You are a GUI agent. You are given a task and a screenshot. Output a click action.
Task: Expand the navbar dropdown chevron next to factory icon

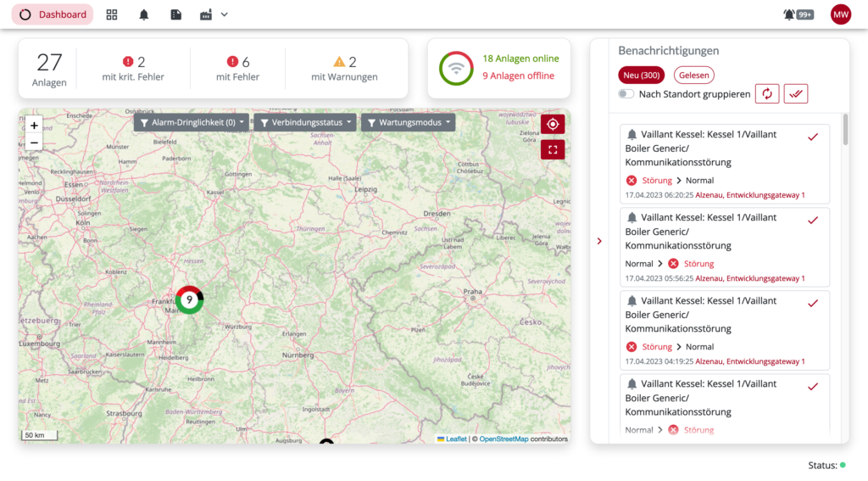tap(224, 14)
